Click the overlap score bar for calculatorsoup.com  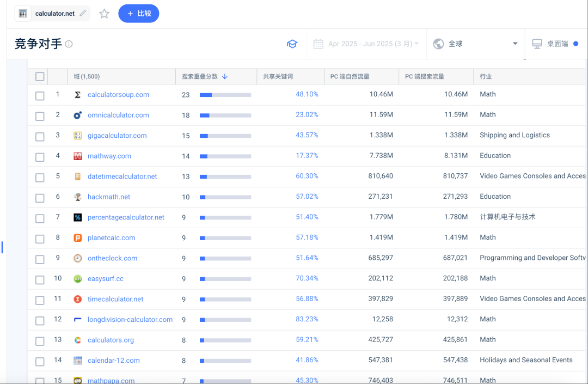pos(225,95)
